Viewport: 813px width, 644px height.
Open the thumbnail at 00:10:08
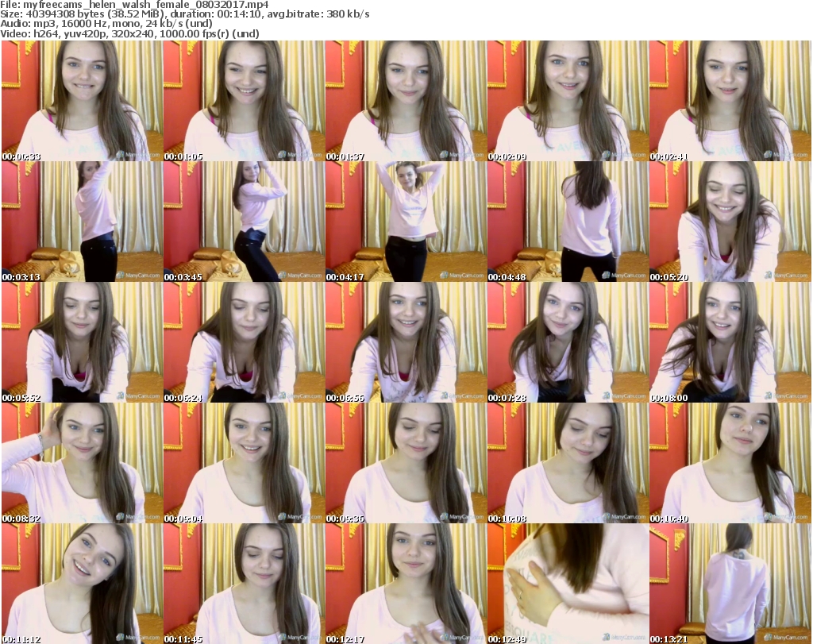[568, 463]
